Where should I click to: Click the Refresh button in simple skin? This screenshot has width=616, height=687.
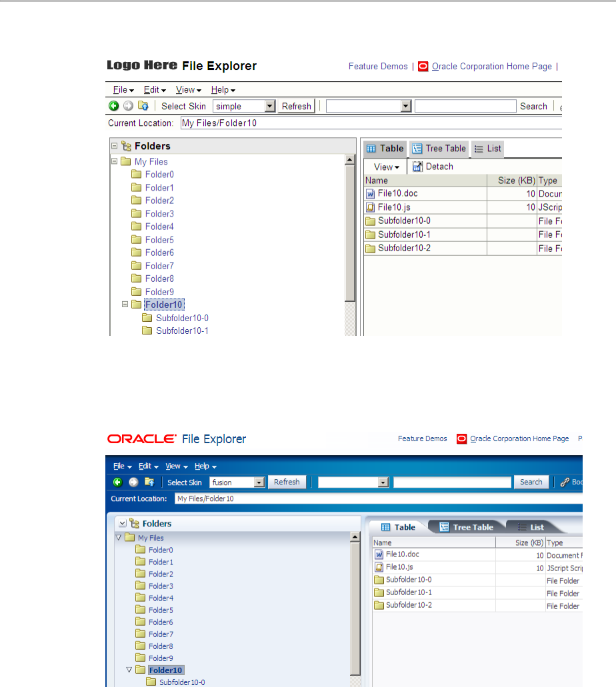tap(297, 106)
